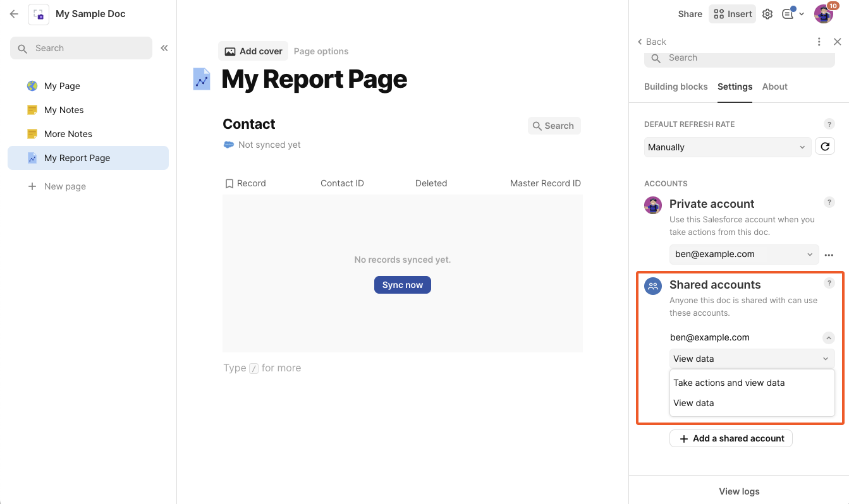Click the View logs link
This screenshot has height=504, width=849.
(739, 491)
